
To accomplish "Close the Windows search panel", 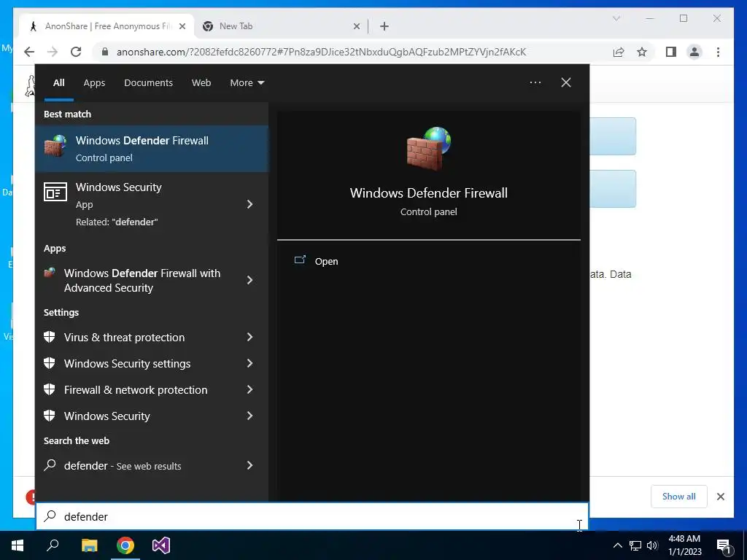I will coord(566,82).
